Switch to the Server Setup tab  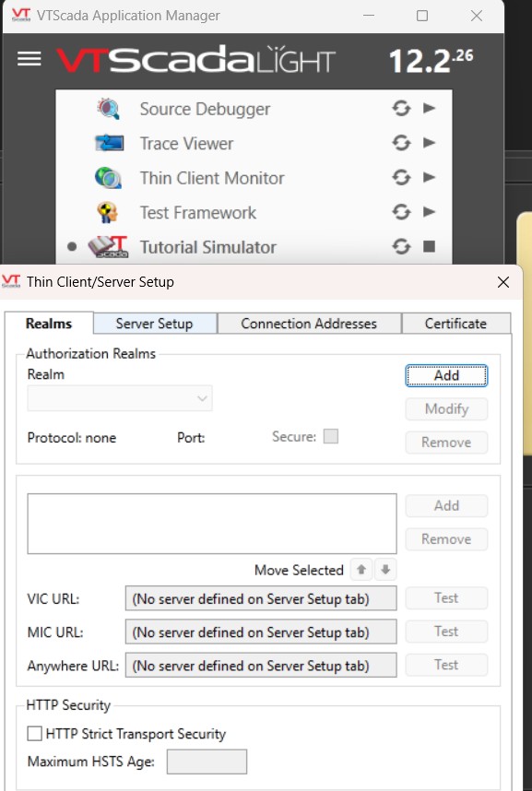pos(155,324)
